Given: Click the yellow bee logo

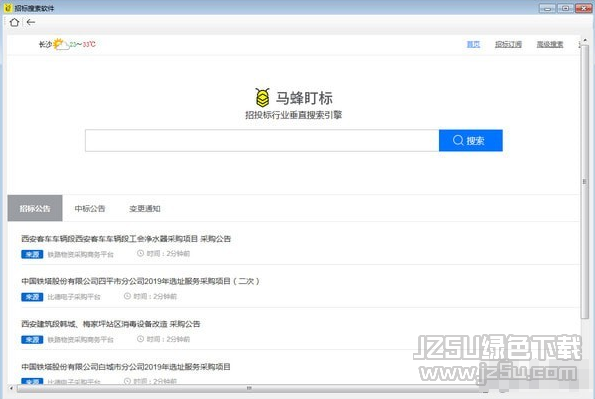Looking at the screenshot, I should pyautogui.click(x=263, y=98).
